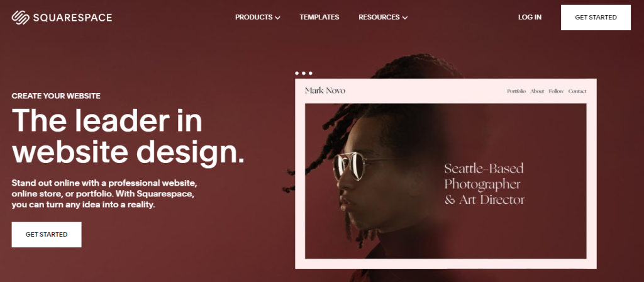
Task: Expand the chevron next to Resources
Action: click(405, 18)
